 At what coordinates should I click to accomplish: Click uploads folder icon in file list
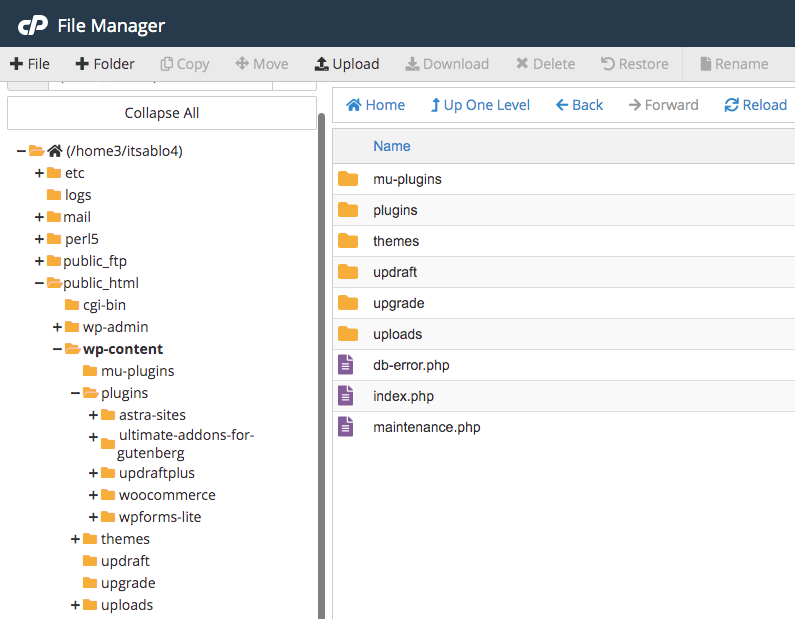click(x=348, y=334)
